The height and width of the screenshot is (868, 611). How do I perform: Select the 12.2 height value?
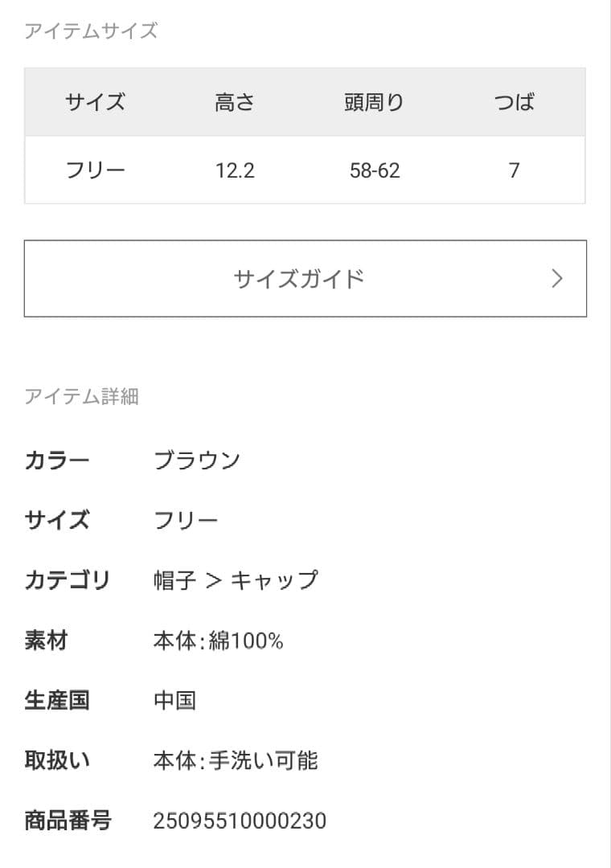tap(235, 170)
